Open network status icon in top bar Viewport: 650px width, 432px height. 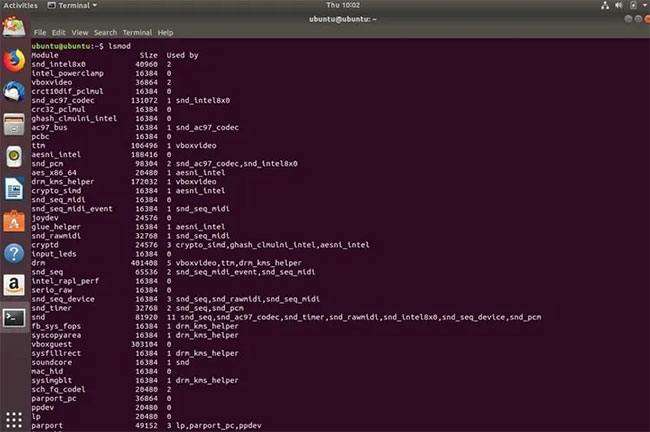[x=605, y=5]
